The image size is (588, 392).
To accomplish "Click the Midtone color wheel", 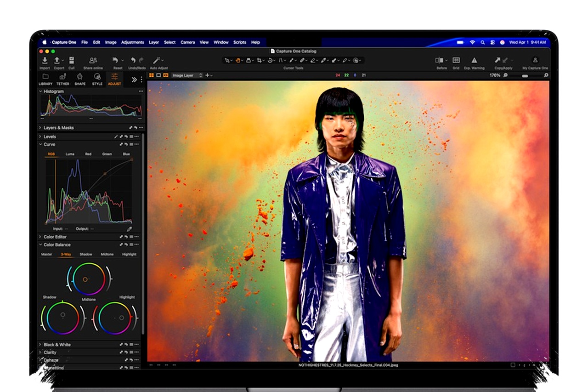I will point(85,279).
